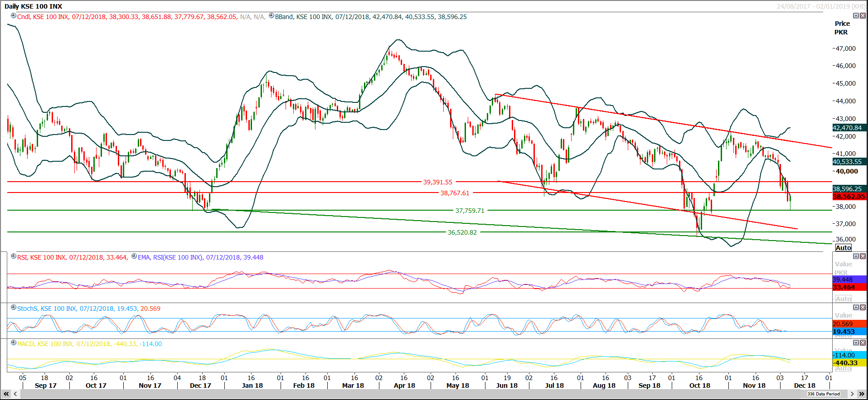Click the 38,596.25 lower band price tag
868x400 pixels.
(x=850, y=189)
